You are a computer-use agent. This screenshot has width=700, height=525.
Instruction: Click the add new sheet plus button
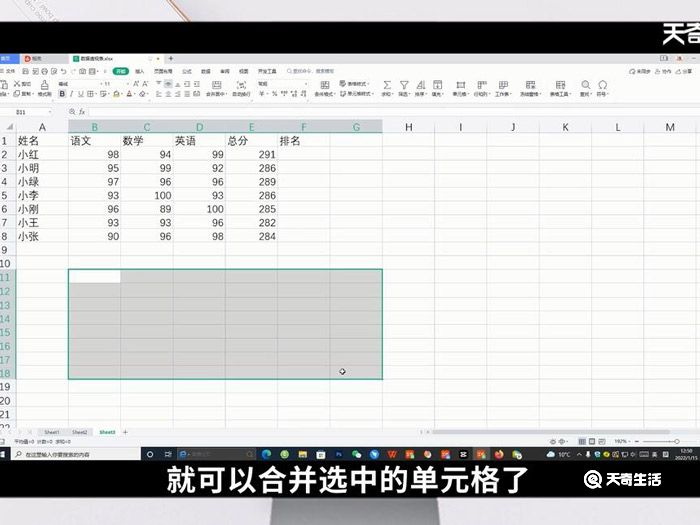point(125,432)
